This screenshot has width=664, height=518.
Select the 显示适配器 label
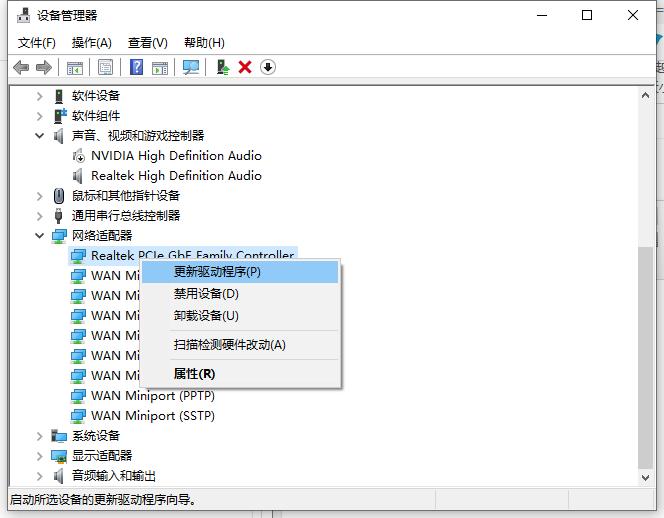[x=102, y=456]
